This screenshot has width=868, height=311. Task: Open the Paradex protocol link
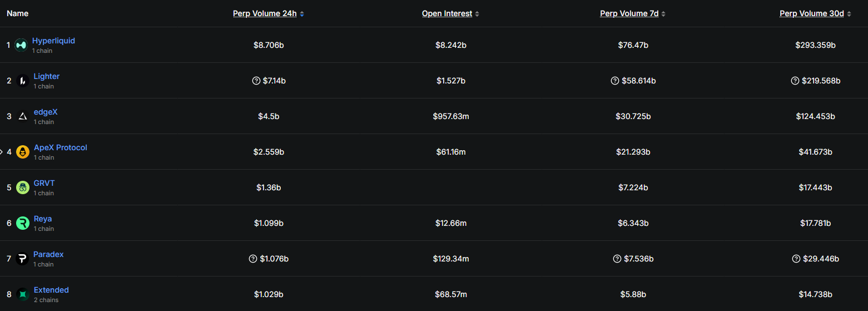[x=48, y=254]
